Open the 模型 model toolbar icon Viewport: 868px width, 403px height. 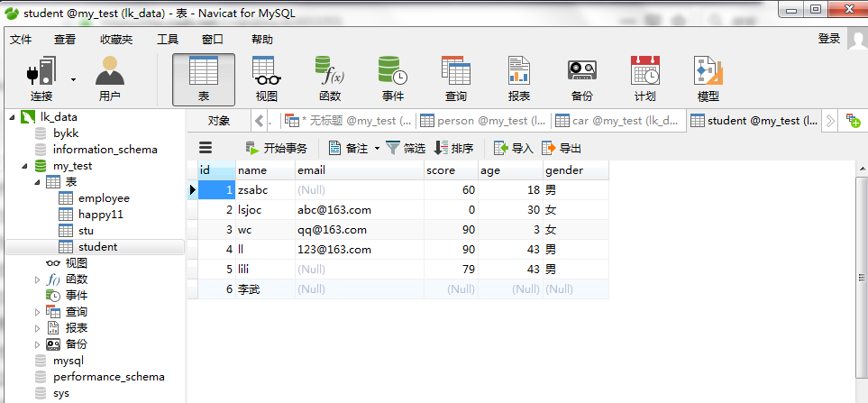[708, 79]
